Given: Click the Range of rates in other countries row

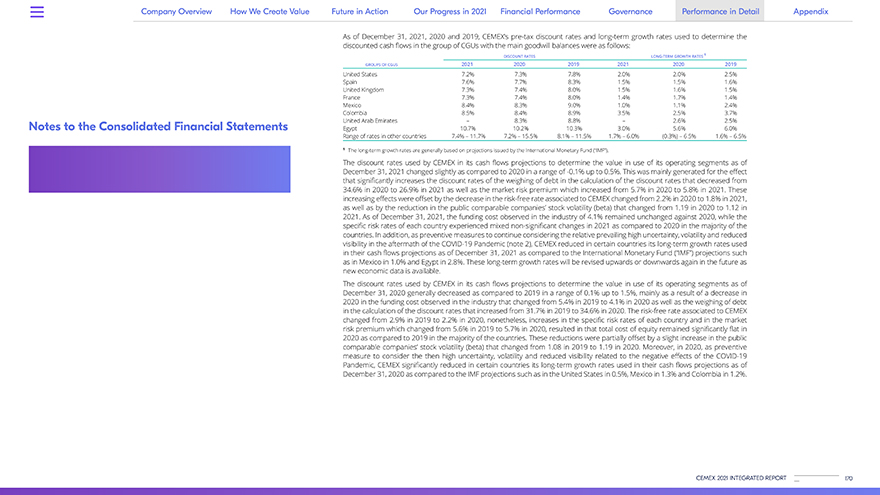Looking at the screenshot, I should (x=384, y=135).
